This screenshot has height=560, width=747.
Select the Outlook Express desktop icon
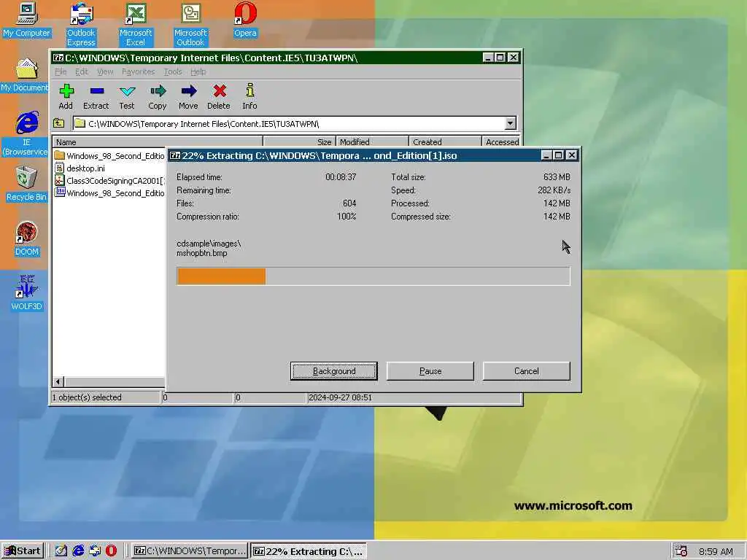[81, 24]
